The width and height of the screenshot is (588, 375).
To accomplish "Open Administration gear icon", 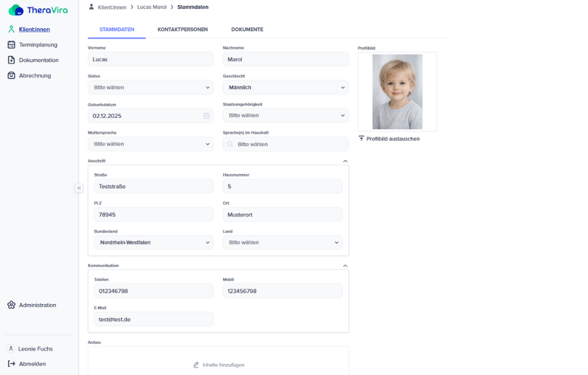I will point(12,305).
